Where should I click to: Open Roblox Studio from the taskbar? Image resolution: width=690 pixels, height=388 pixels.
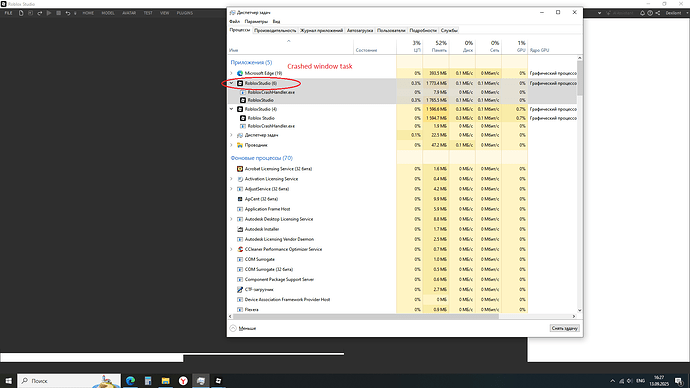point(218,381)
